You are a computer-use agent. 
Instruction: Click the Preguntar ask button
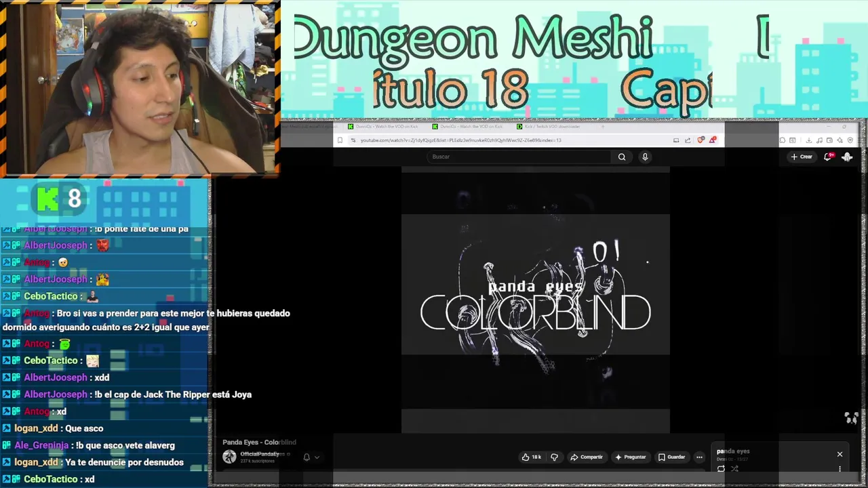tap(631, 457)
